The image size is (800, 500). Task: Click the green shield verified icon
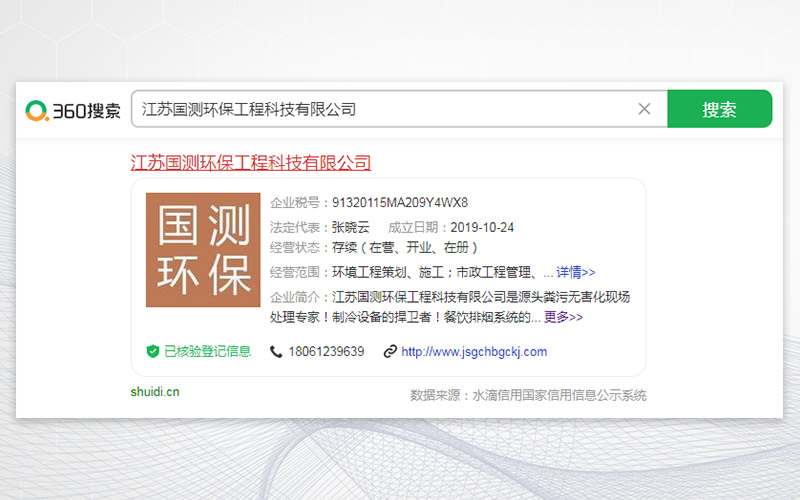click(153, 352)
